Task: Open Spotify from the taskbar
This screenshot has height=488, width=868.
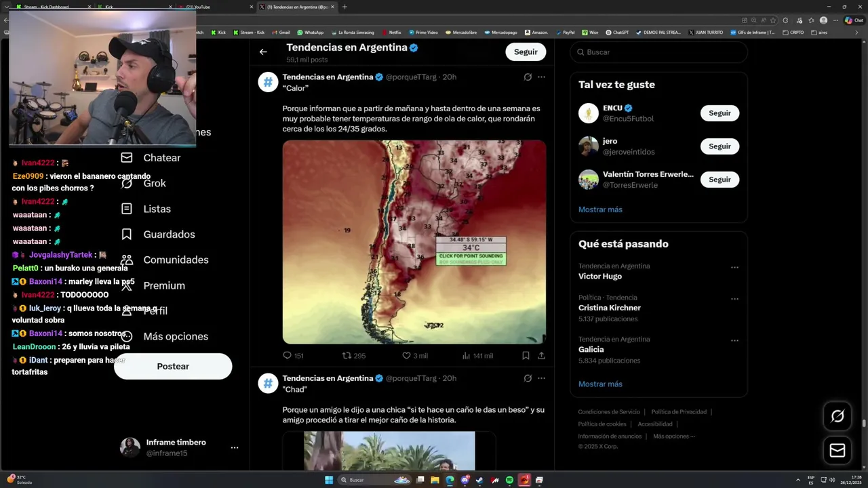Action: pos(509,480)
